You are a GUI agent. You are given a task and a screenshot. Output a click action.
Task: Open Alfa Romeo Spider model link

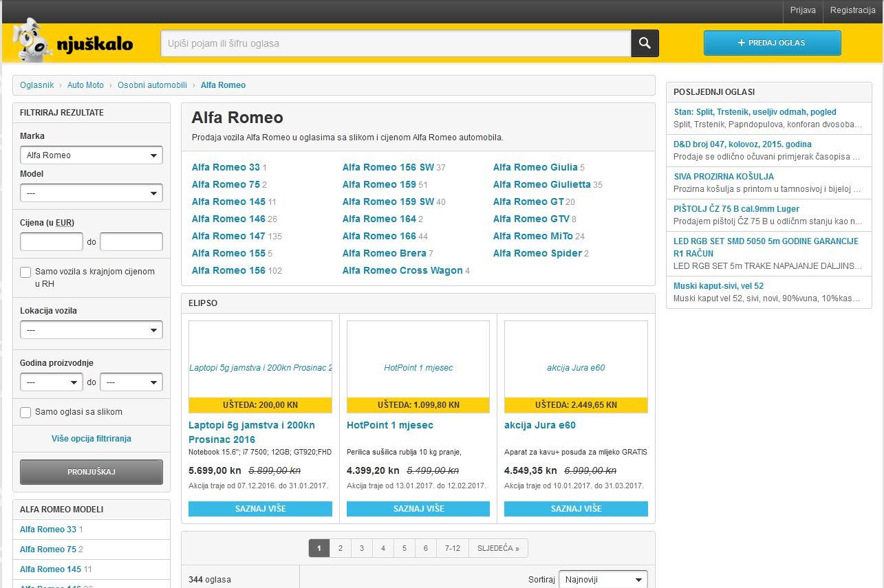coord(537,253)
